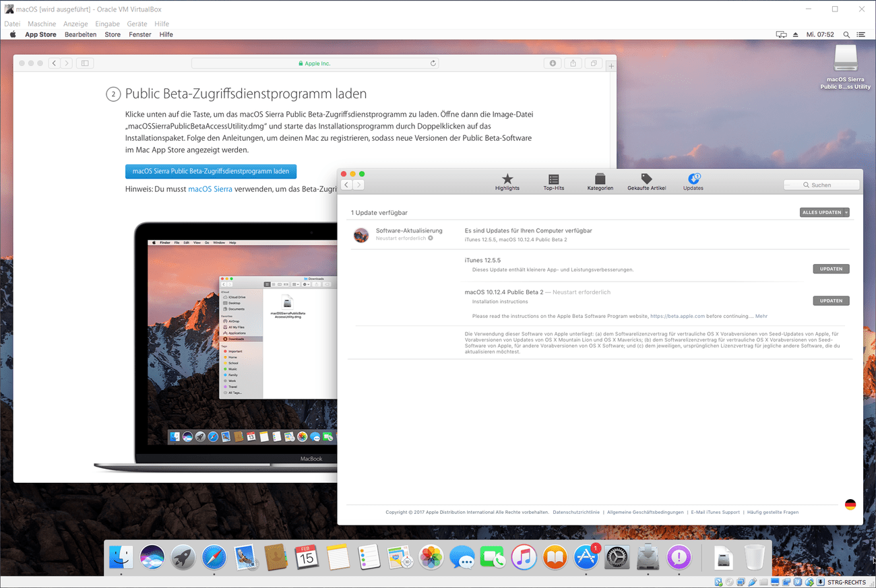This screenshot has width=876, height=588.
Task: Open the Top-Hits section in App Store
Action: point(553,182)
